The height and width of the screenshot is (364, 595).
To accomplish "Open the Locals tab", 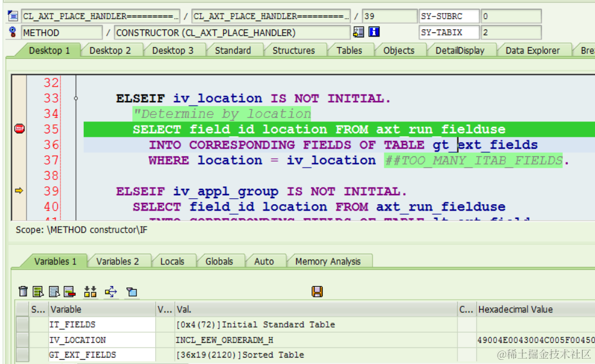I will (172, 261).
